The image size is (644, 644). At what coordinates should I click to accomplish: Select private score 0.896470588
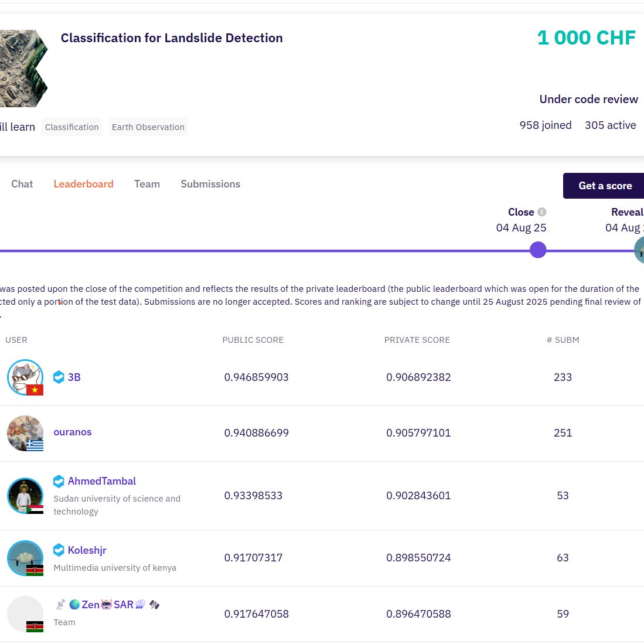(418, 614)
